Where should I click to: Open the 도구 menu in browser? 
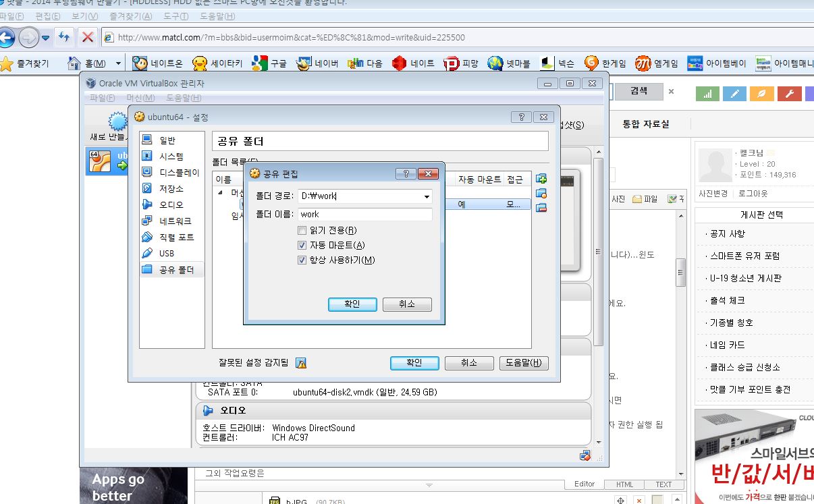tap(175, 16)
